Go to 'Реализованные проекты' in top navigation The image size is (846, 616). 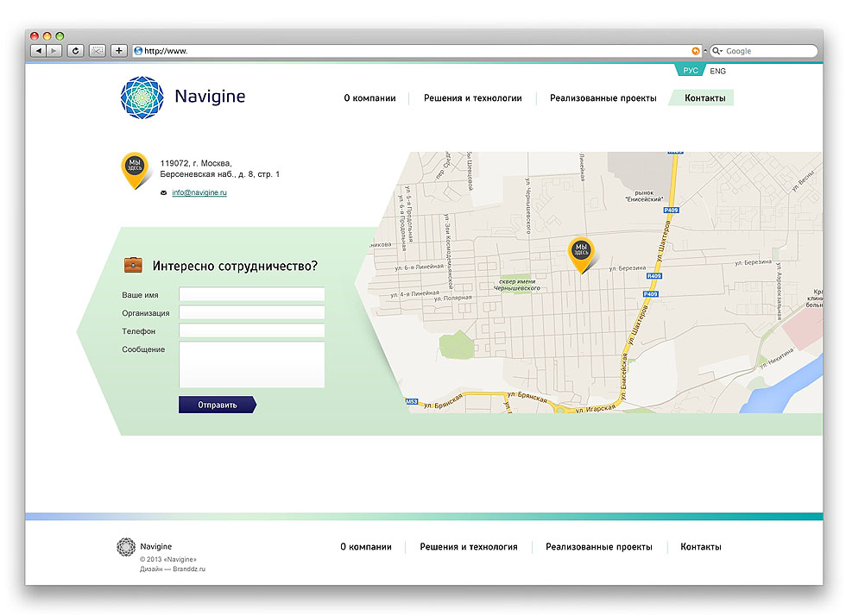pos(603,98)
